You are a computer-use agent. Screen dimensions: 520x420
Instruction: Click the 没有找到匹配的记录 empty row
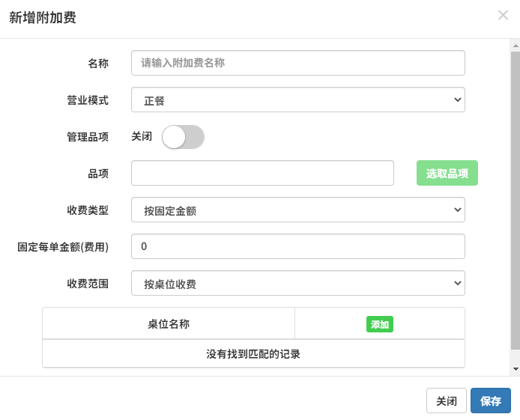(x=253, y=353)
